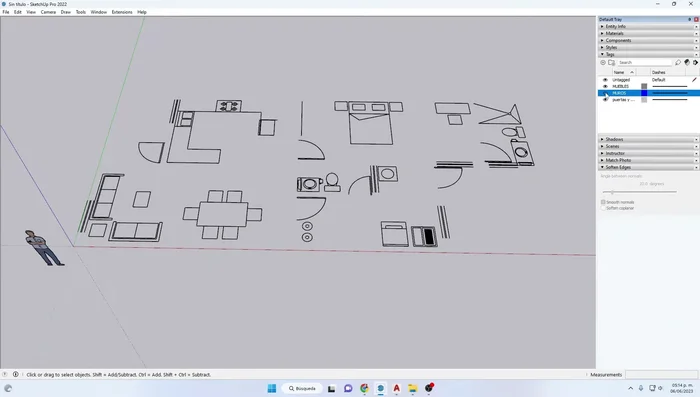Hide the MUEBLES tag with its eye icon
700x397 pixels.
[605, 86]
